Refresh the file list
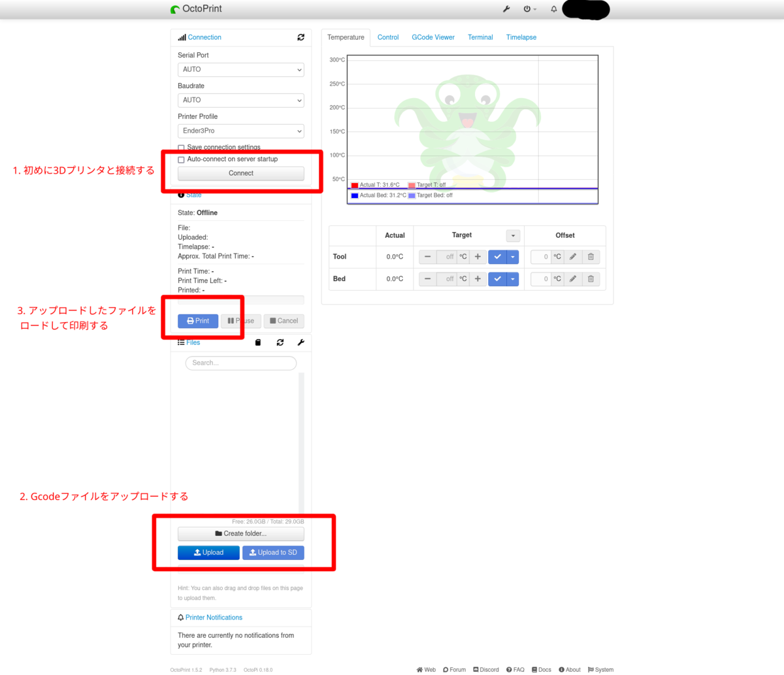Screen dimensions: 784x675 (x=280, y=342)
